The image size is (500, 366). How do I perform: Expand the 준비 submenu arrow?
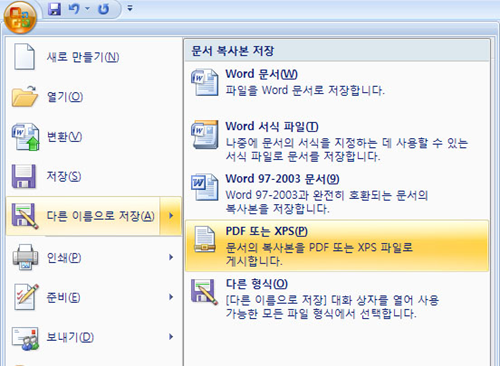coord(171,297)
